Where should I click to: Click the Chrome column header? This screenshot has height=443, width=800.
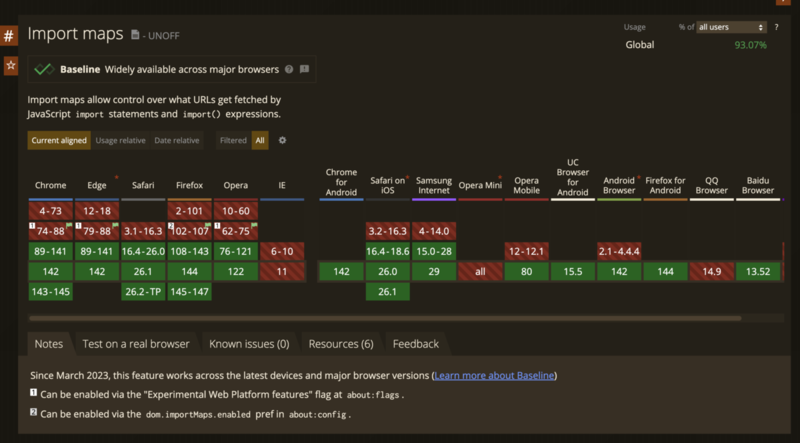pyautogui.click(x=51, y=185)
